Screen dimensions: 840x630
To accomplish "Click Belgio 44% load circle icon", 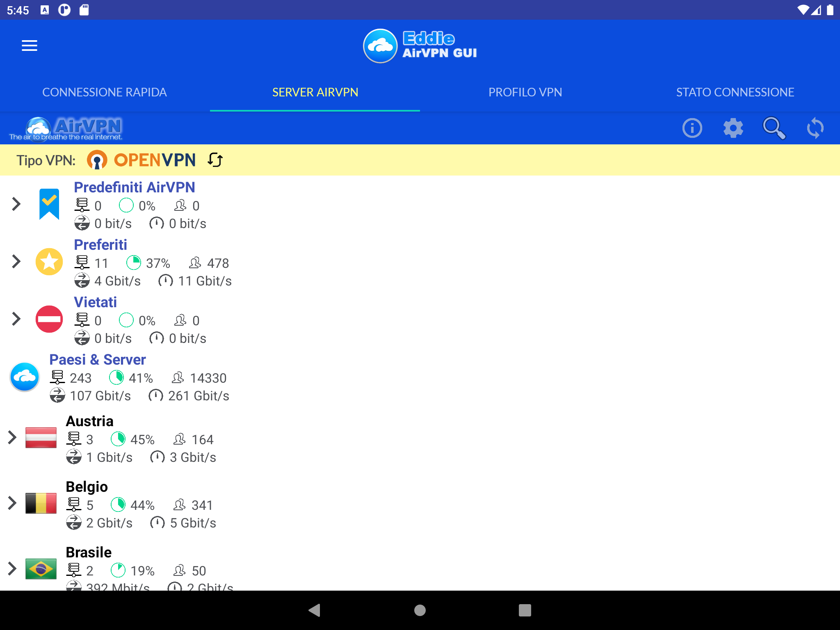I will [x=118, y=504].
